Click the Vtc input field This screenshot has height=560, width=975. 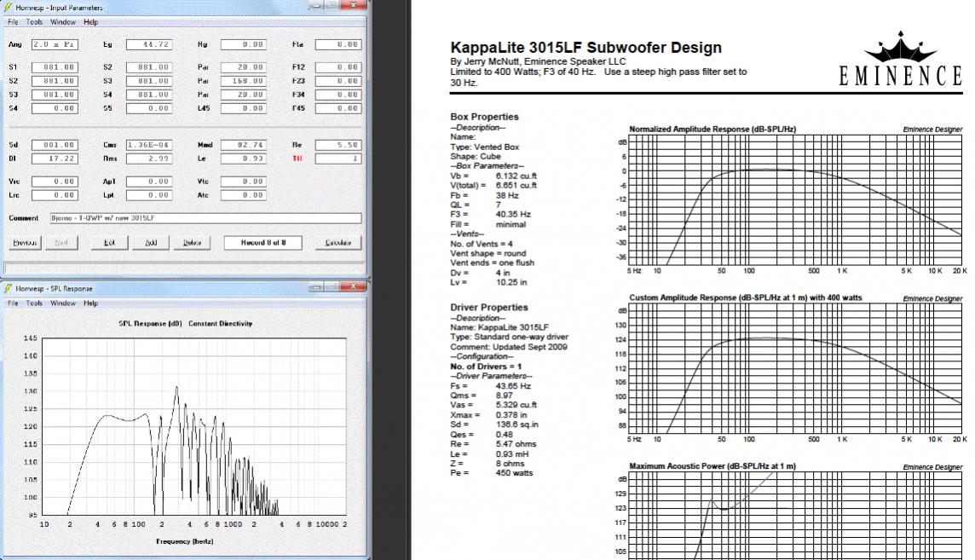tap(244, 182)
